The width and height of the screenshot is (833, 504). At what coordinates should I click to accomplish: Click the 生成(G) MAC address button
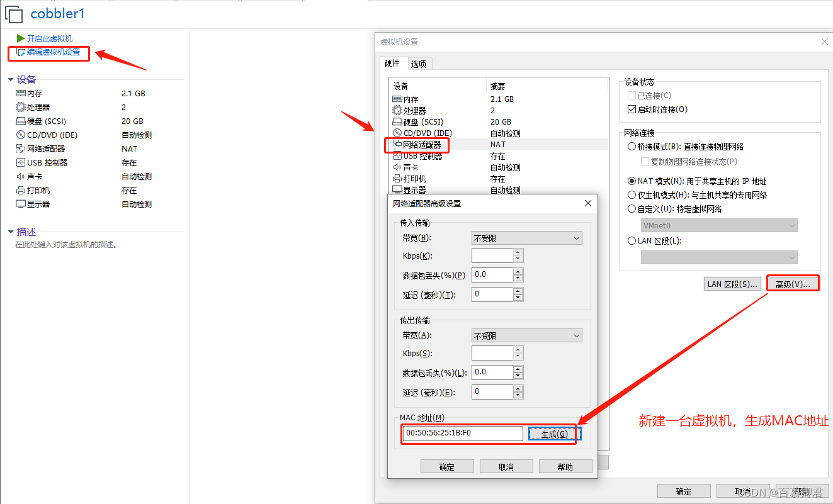tap(554, 434)
